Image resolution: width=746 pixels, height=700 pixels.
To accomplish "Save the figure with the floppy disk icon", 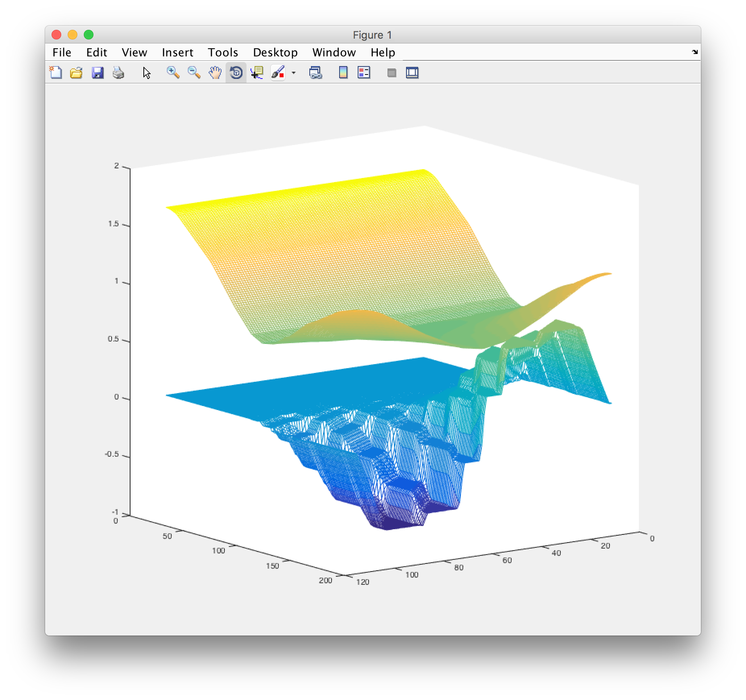I will (x=97, y=73).
